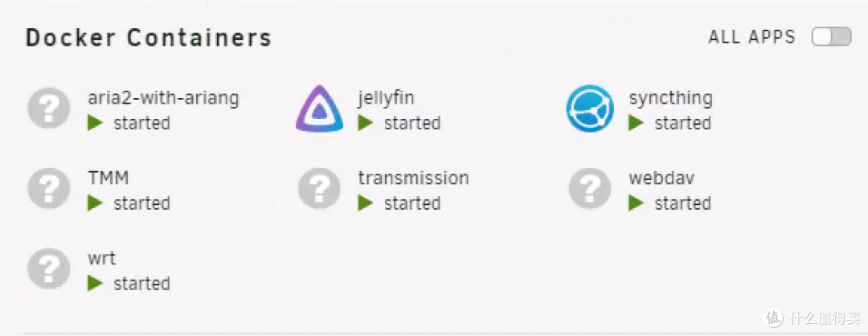This screenshot has width=868, height=336.
Task: Click the wrt container icon
Action: point(49,269)
